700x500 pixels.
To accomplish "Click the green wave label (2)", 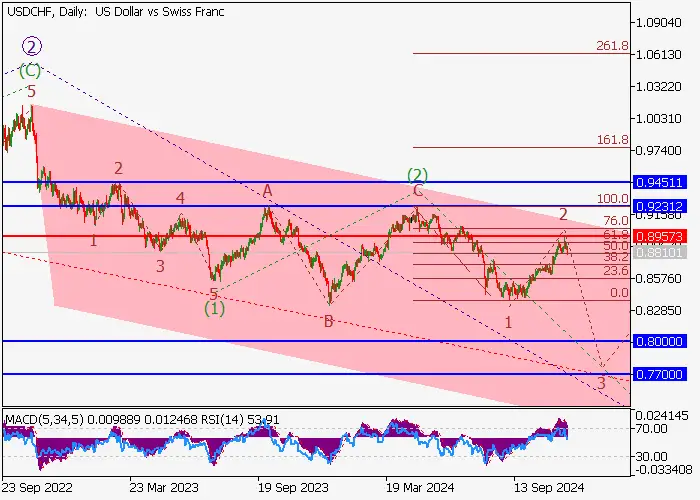I will coord(417,175).
